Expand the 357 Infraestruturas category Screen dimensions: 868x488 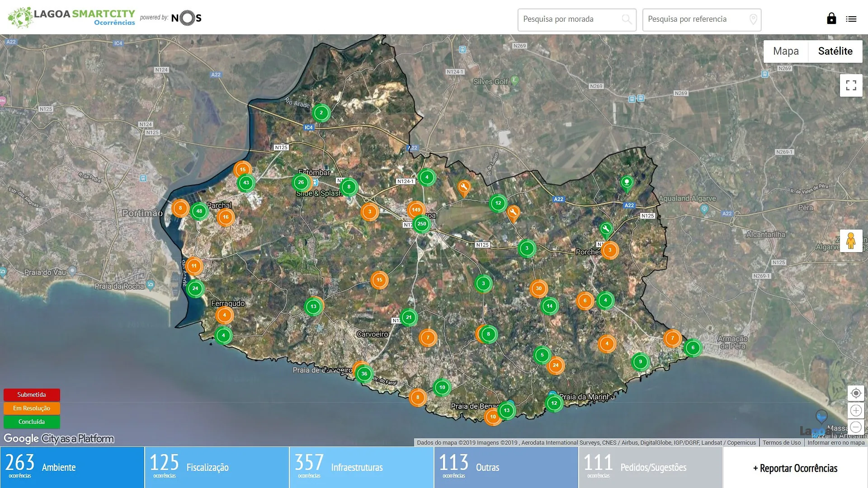pyautogui.click(x=361, y=467)
